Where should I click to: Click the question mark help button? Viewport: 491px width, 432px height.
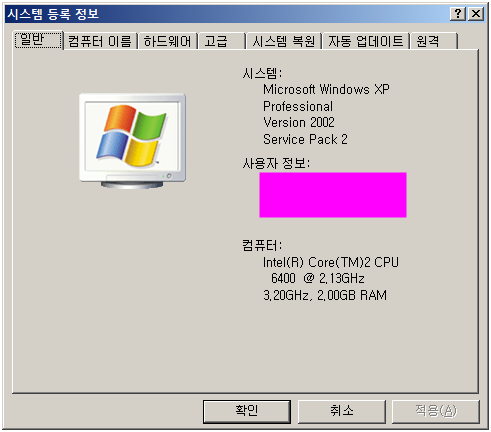pyautogui.click(x=458, y=14)
